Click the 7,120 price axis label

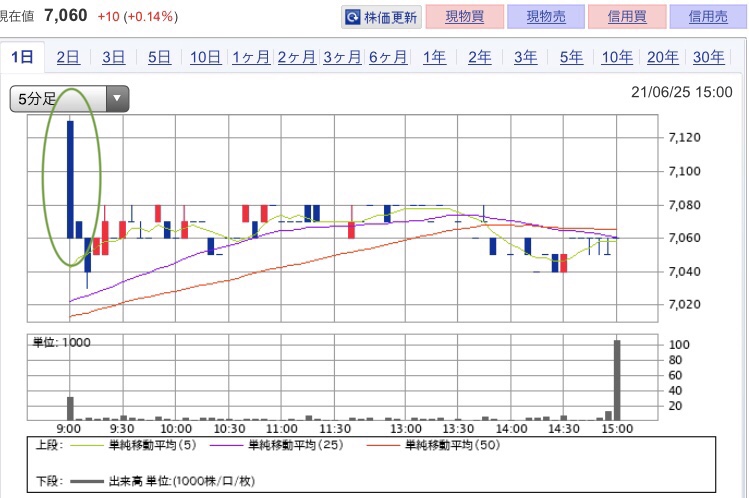click(685, 138)
